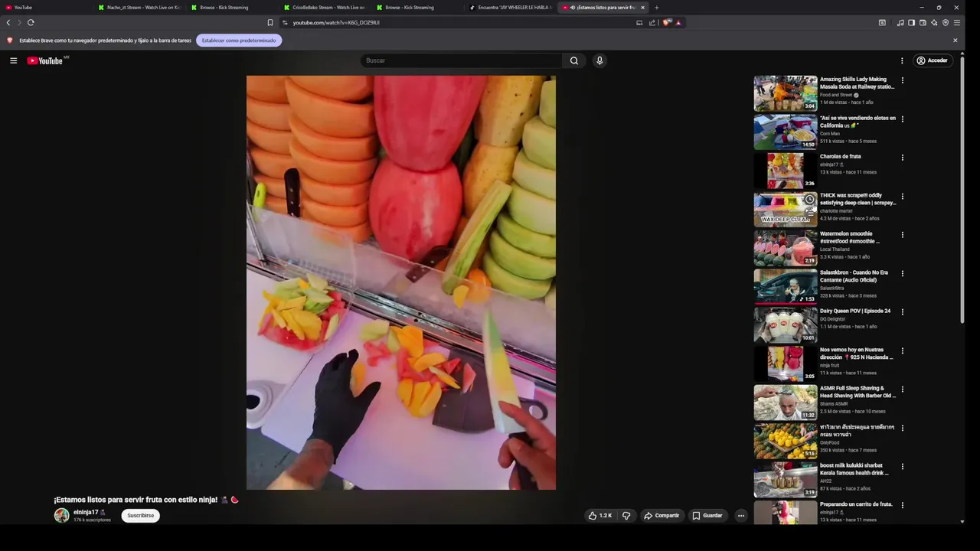Open the Charolas de fruta thumbnail
This screenshot has width=980, height=551.
tap(786, 171)
